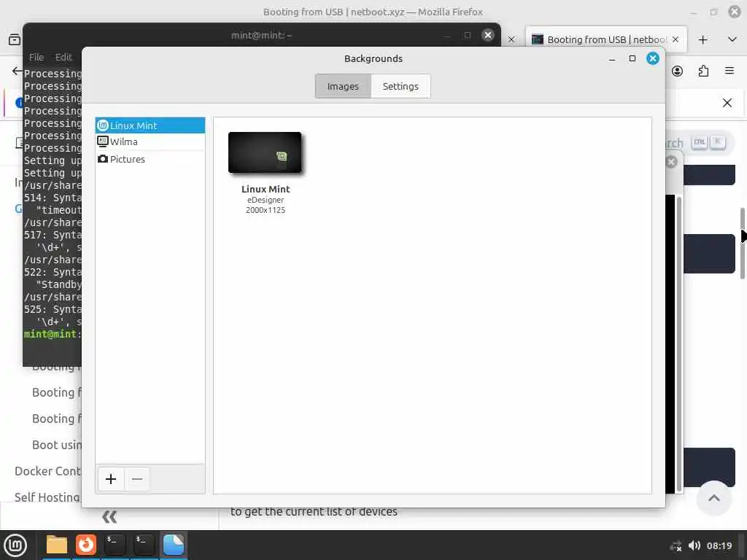Click the Firefox page vertical scrollbar

pyautogui.click(x=743, y=244)
